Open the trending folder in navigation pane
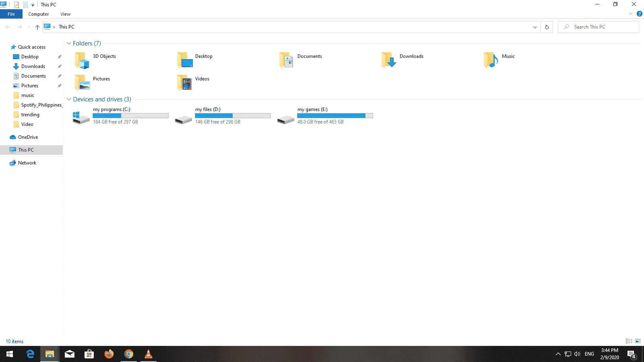This screenshot has width=644, height=362. click(x=30, y=115)
